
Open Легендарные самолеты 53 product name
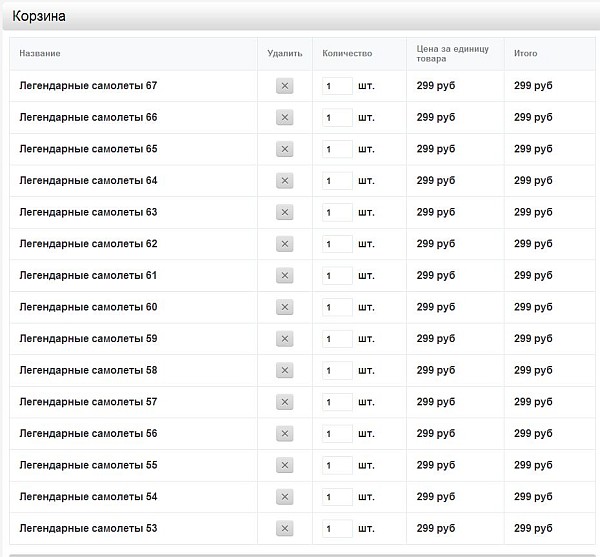pyautogui.click(x=88, y=528)
